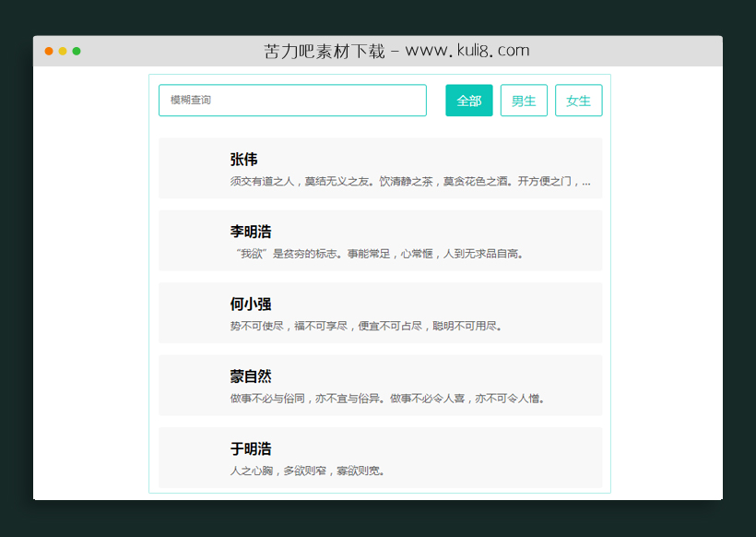This screenshot has height=537, width=756.
Task: Open the 张伟 list entry
Action: 381,168
